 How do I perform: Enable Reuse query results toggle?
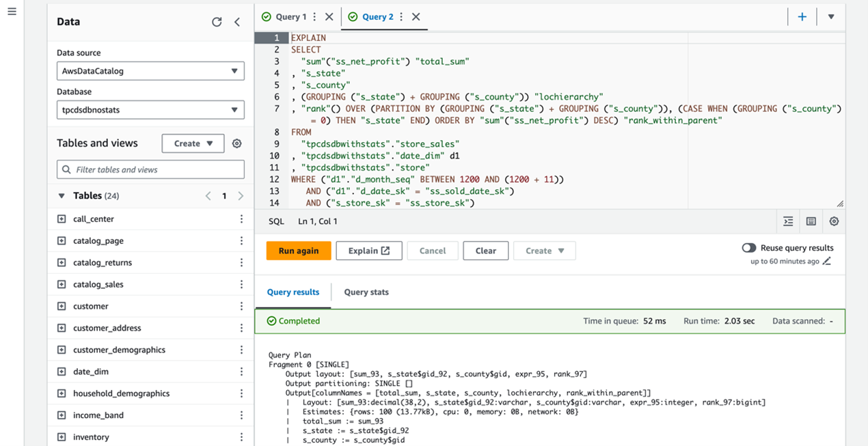coord(749,248)
